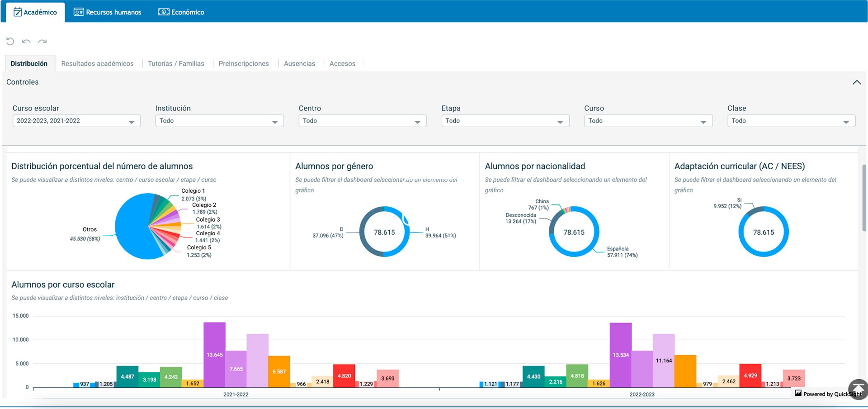Click the Académico calendar icon
The image size is (868, 409).
point(18,12)
